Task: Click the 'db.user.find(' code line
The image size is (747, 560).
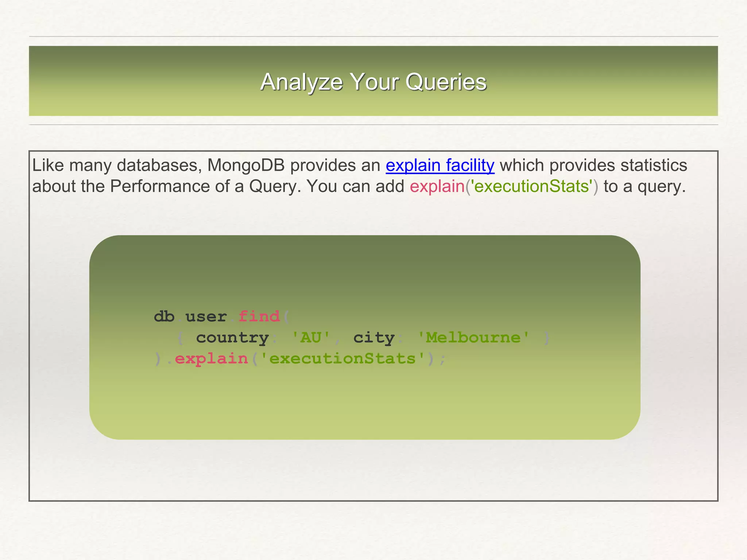Action: point(222,316)
